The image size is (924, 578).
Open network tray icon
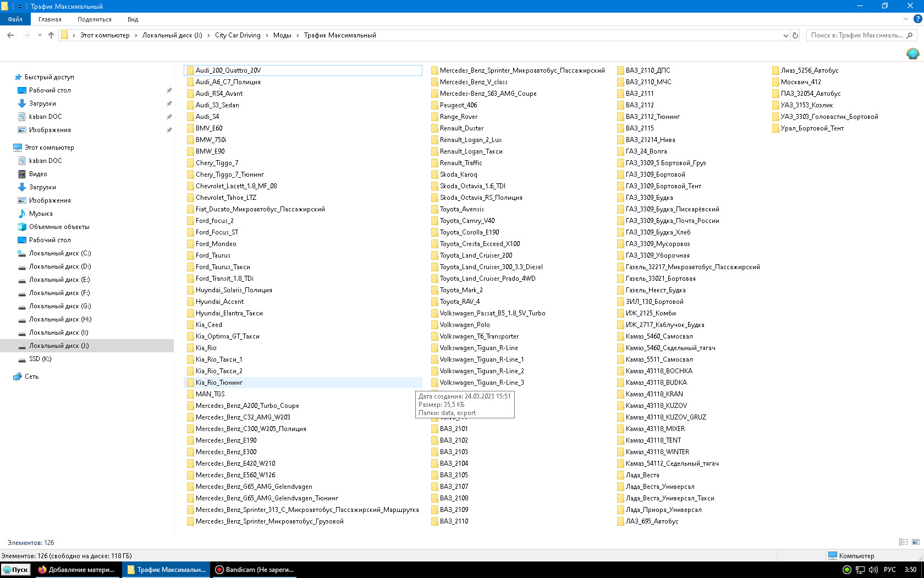[860, 570]
